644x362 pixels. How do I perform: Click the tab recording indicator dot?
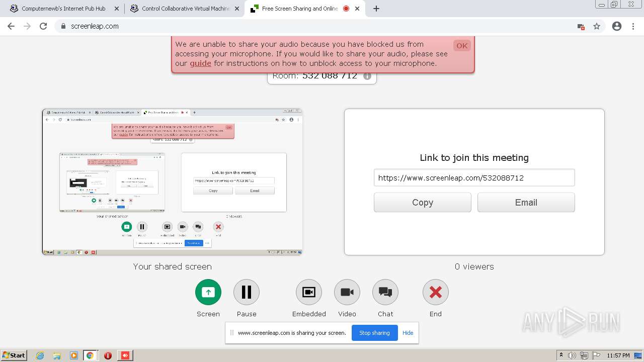tap(346, 9)
